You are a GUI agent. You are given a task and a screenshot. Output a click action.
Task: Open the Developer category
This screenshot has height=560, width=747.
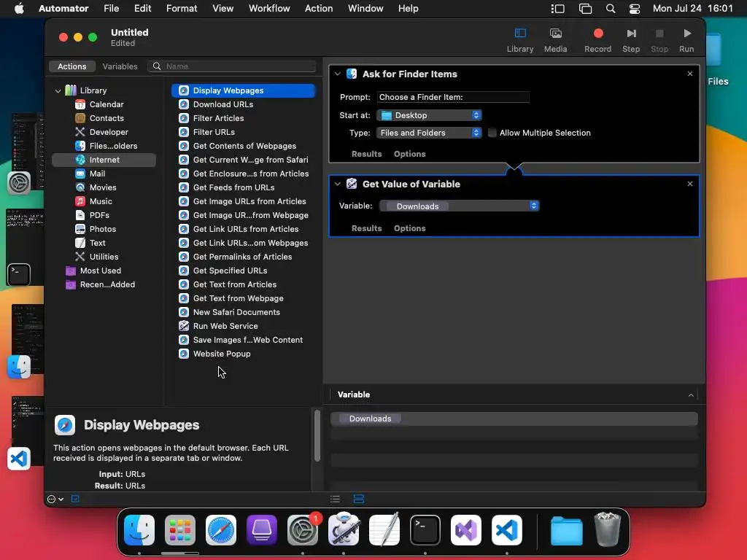click(109, 132)
